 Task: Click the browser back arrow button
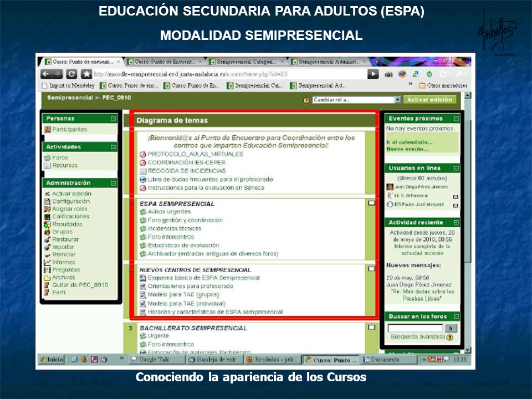coord(46,74)
